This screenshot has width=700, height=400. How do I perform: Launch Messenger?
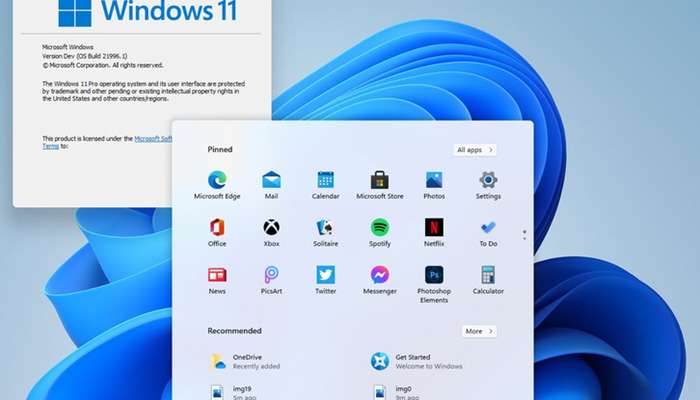(x=380, y=280)
